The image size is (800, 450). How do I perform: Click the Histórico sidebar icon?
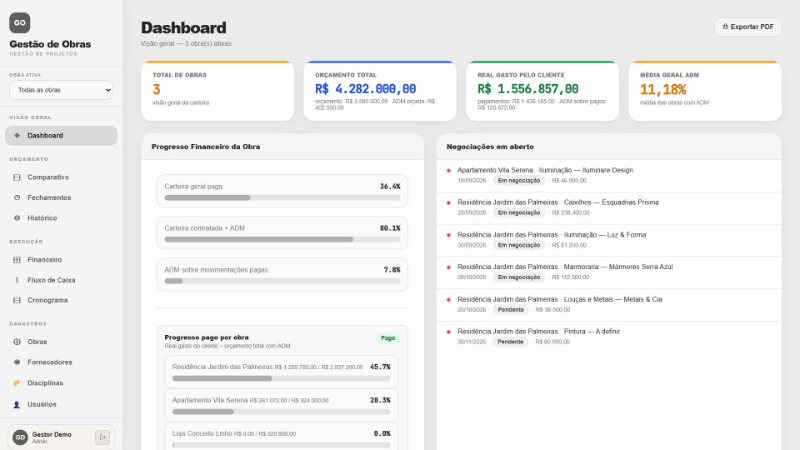[17, 218]
